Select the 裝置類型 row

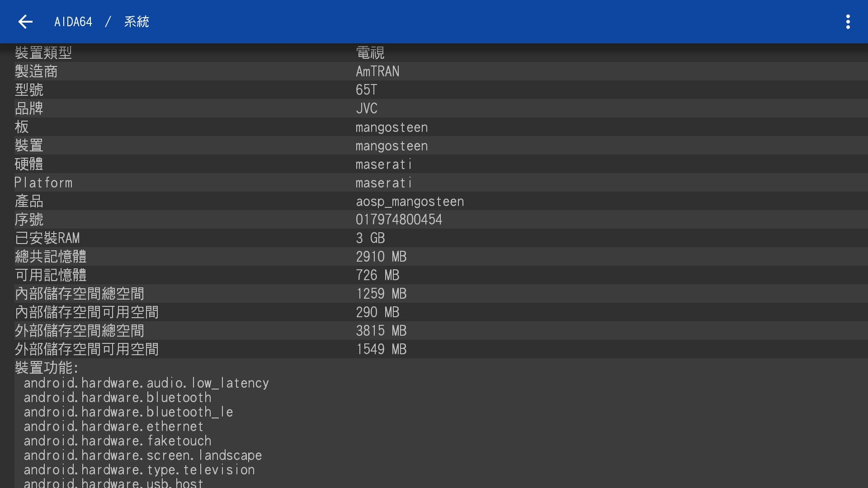(434, 53)
